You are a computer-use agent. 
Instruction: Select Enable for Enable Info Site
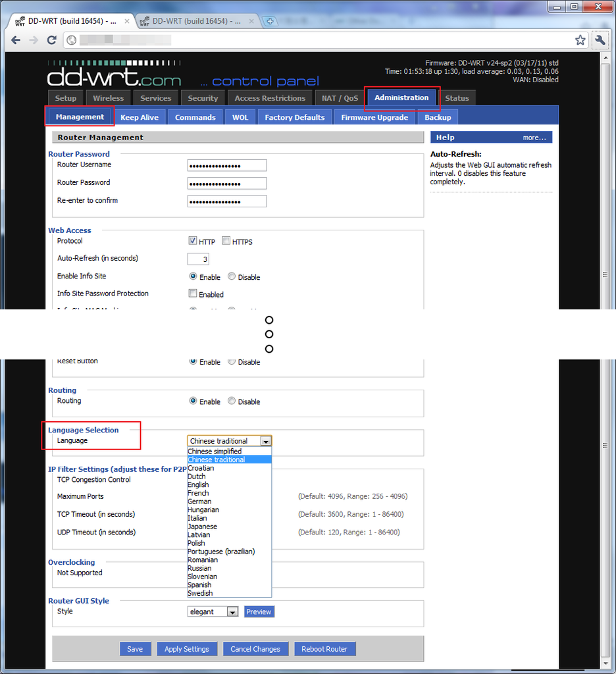(x=193, y=276)
